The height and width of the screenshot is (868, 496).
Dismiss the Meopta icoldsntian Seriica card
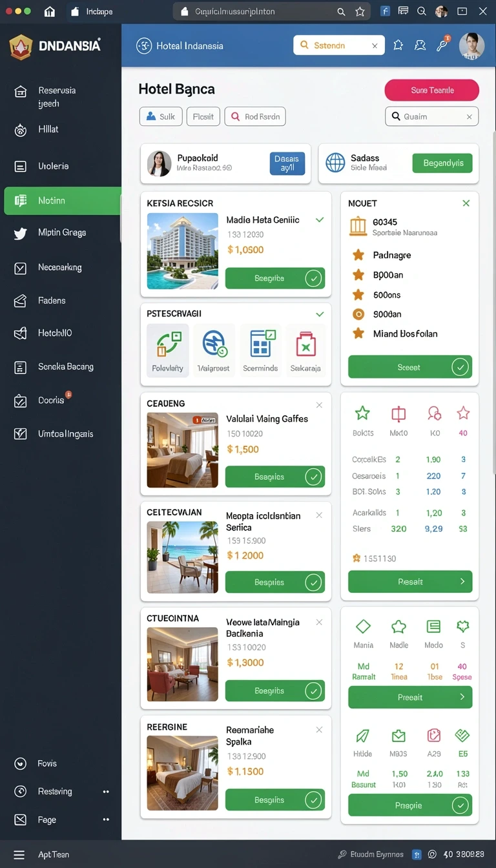pos(319,515)
